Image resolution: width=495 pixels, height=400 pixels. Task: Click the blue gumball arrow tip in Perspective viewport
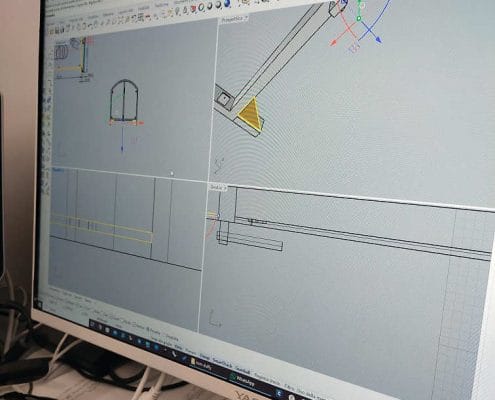pos(378,39)
